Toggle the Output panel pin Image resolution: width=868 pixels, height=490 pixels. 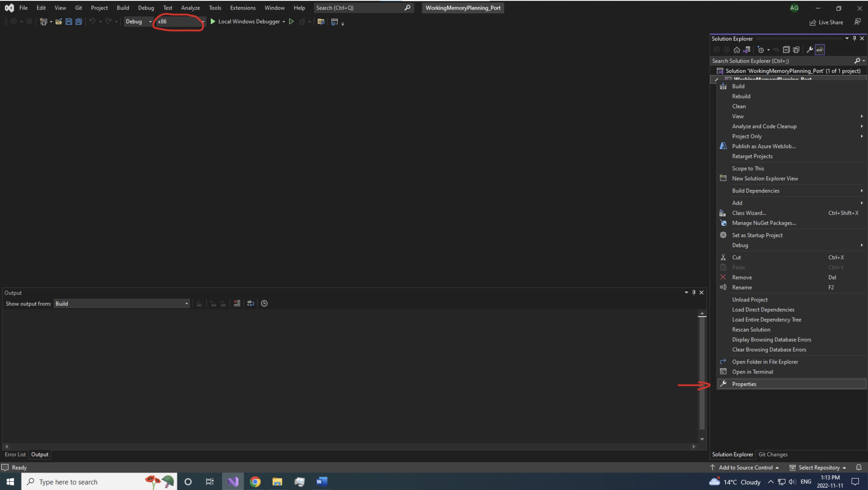click(x=694, y=292)
